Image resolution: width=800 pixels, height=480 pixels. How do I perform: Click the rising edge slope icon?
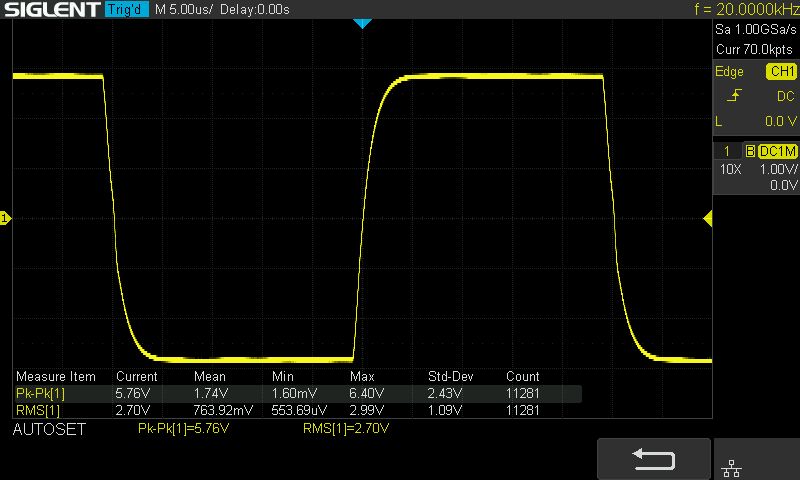coord(734,95)
